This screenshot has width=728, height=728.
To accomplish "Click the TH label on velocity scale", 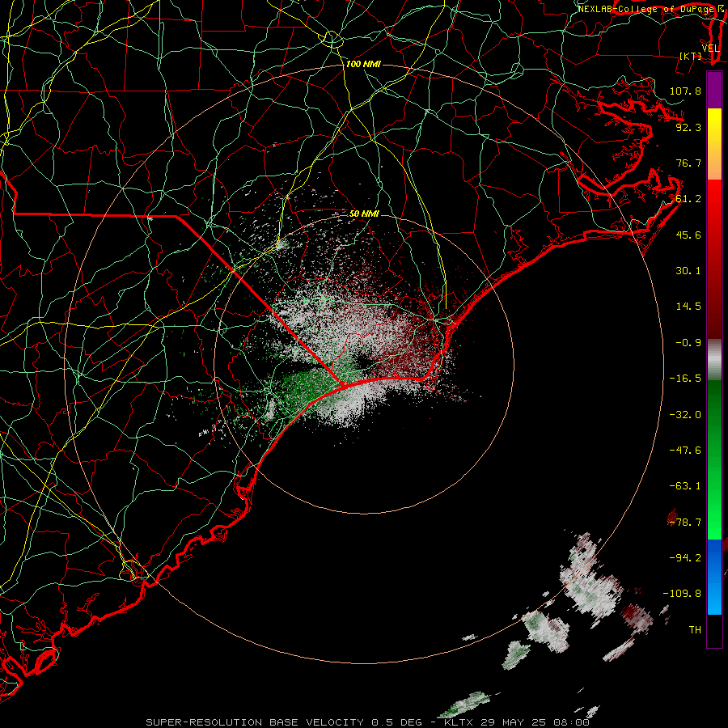I will [695, 630].
